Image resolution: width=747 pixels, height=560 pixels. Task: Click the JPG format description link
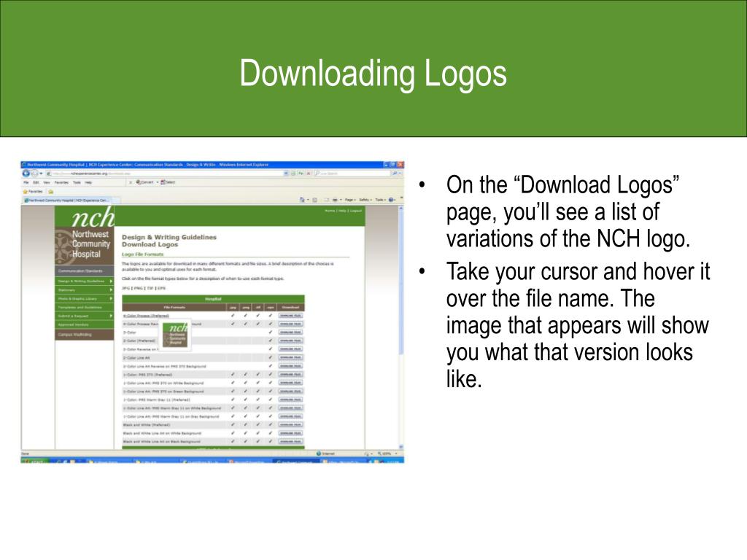coord(125,288)
